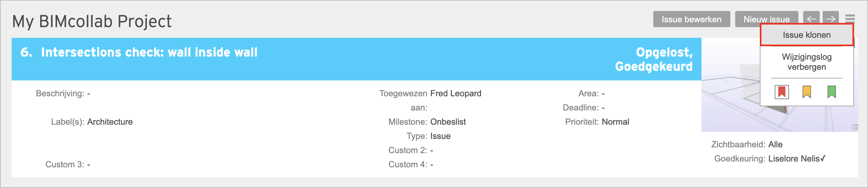Viewport: 868px width, 188px height.
Task: Select the green bookmark flag
Action: [x=832, y=92]
